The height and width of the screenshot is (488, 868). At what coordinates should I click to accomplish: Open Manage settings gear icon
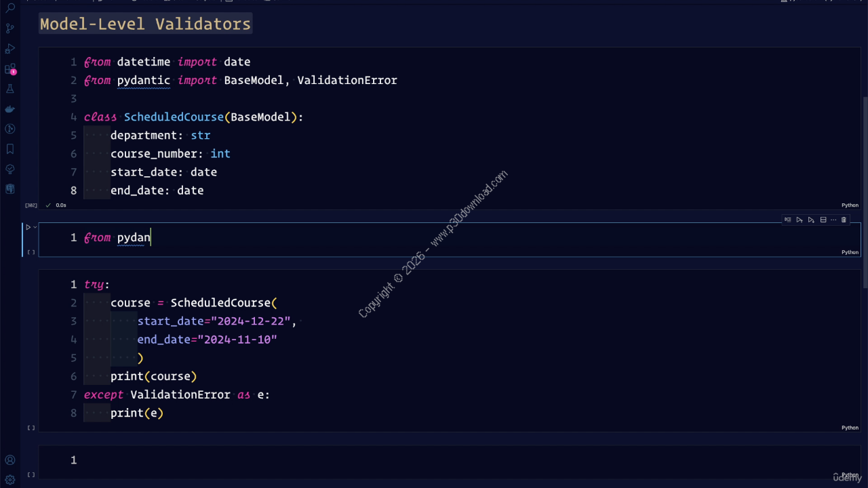tap(10, 480)
